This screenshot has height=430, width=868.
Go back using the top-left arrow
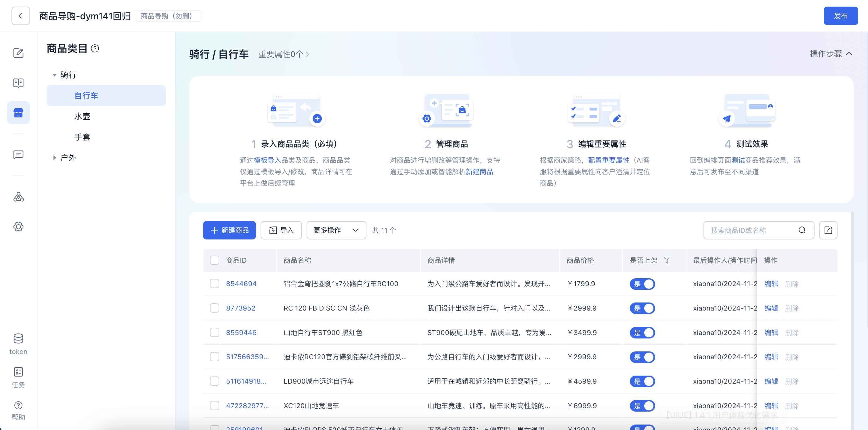[x=20, y=16]
